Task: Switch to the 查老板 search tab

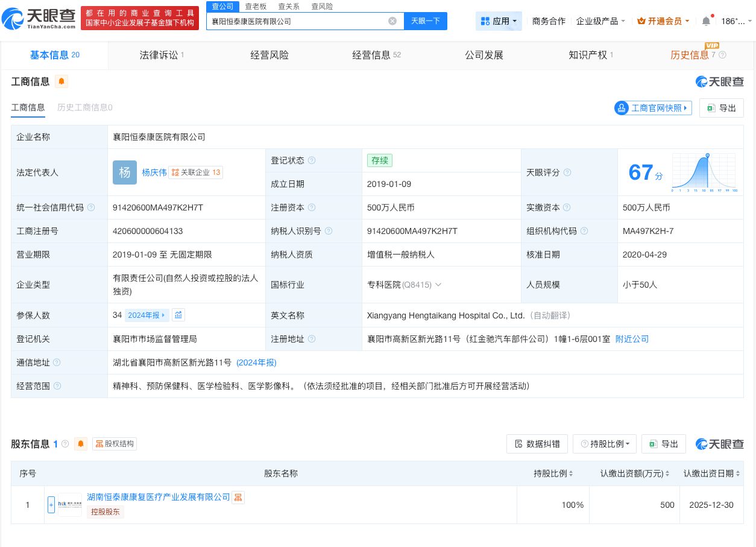Action: pyautogui.click(x=254, y=7)
